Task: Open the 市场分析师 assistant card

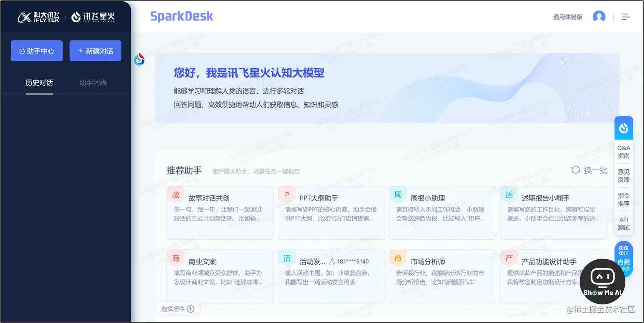Action: [x=443, y=276]
